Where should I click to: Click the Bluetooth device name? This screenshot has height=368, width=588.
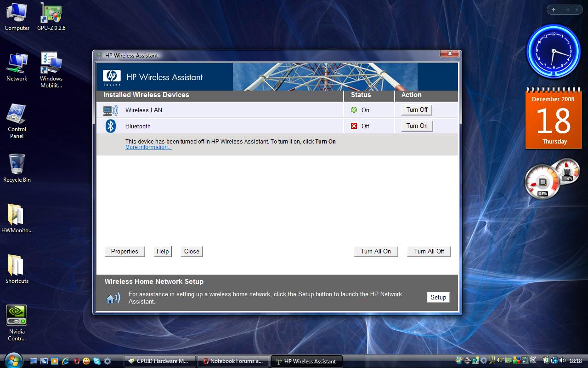click(138, 126)
